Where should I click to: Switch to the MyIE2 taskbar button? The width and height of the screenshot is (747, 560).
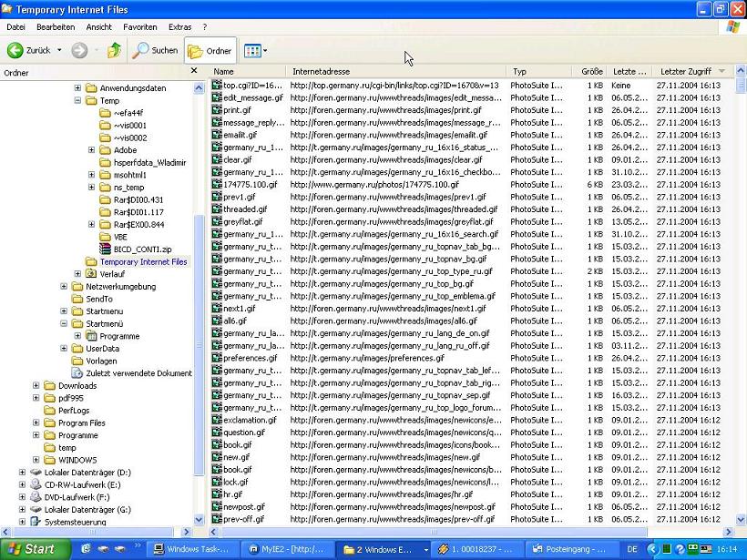pyautogui.click(x=286, y=549)
